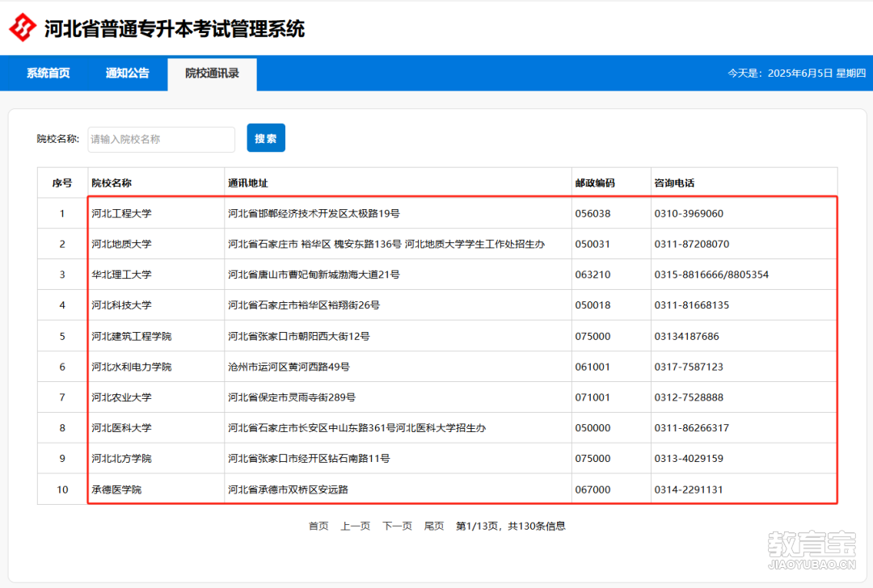Click address 河北省石家庄市裕华区裕翔街26号
Viewport: 873px width, 588px height.
pyautogui.click(x=303, y=305)
